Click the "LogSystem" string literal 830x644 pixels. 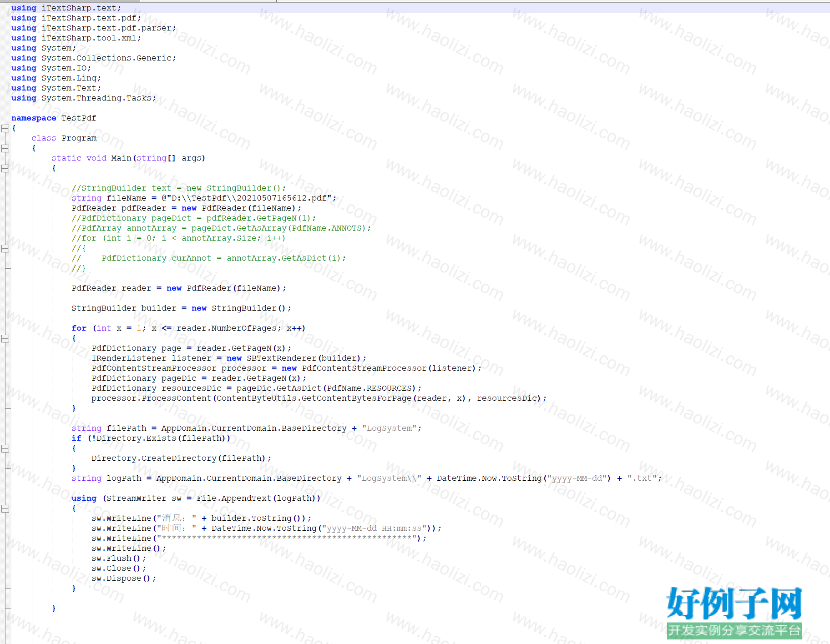pos(389,428)
